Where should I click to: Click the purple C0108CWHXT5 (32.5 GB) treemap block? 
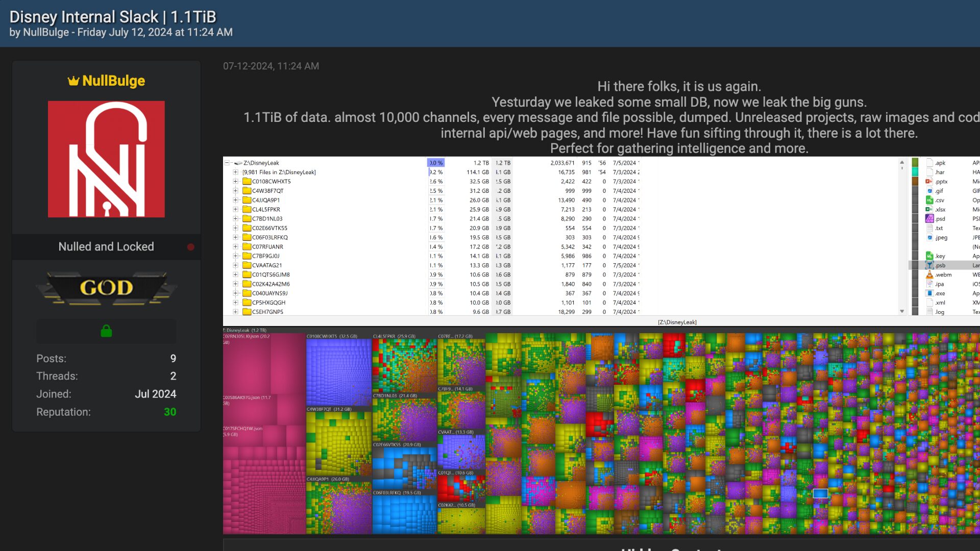(x=339, y=372)
